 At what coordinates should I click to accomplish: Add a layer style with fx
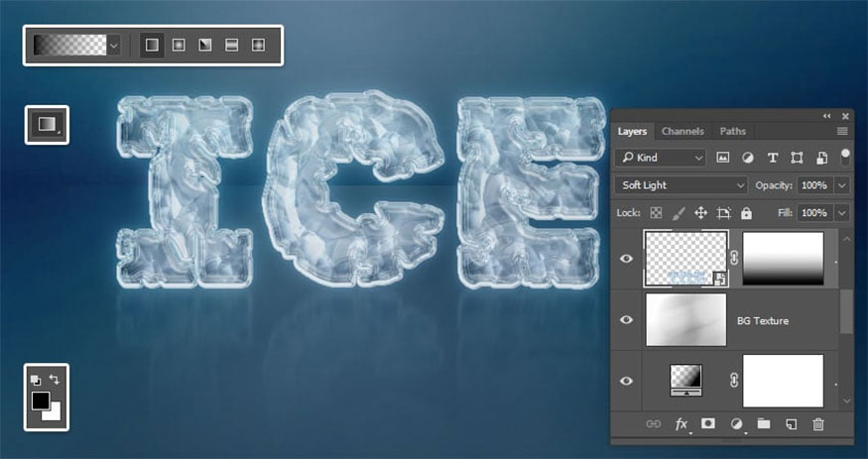click(682, 424)
